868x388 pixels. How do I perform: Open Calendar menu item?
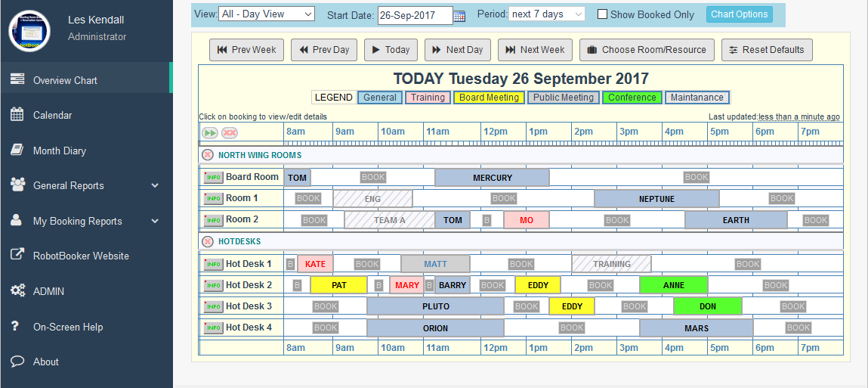pos(86,115)
